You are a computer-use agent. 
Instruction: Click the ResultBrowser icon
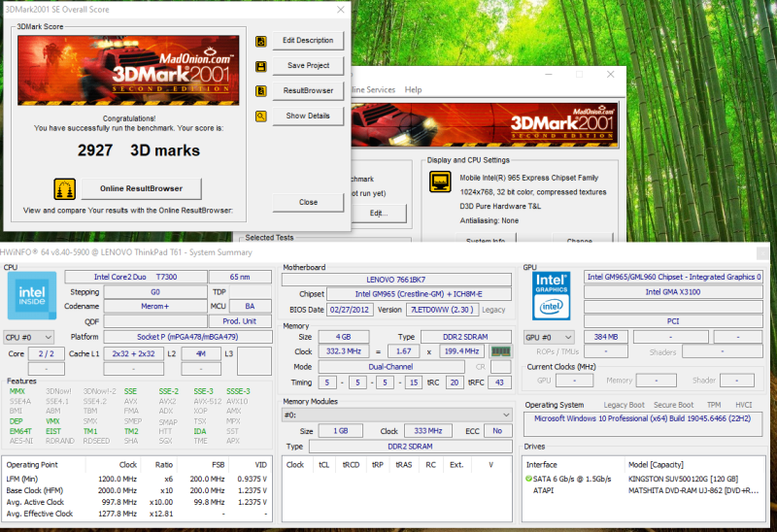click(x=261, y=91)
